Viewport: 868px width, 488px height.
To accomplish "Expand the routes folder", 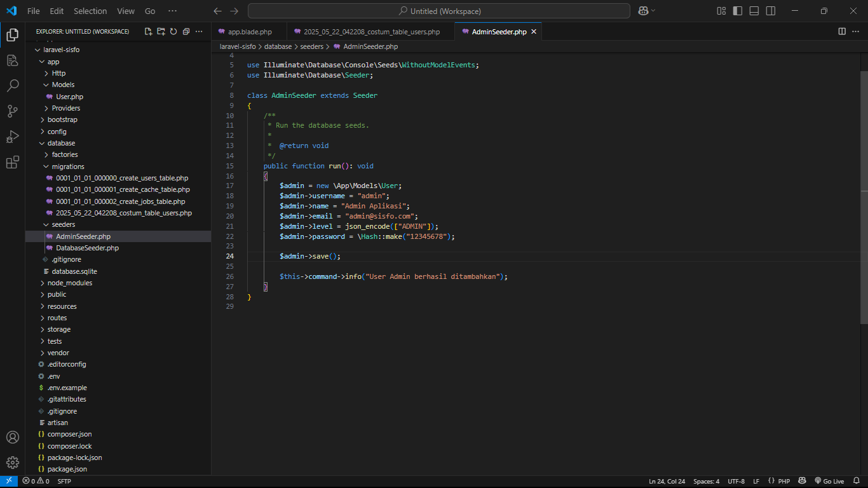I will click(57, 318).
